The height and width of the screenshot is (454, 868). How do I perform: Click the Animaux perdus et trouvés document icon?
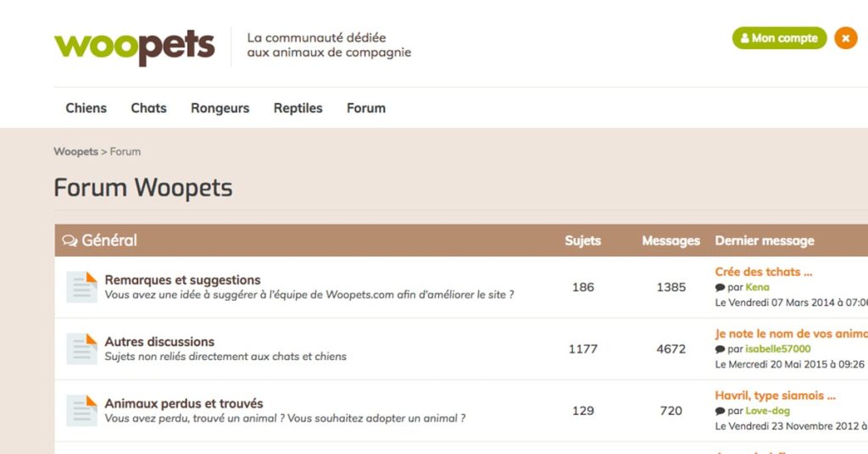pyautogui.click(x=82, y=411)
